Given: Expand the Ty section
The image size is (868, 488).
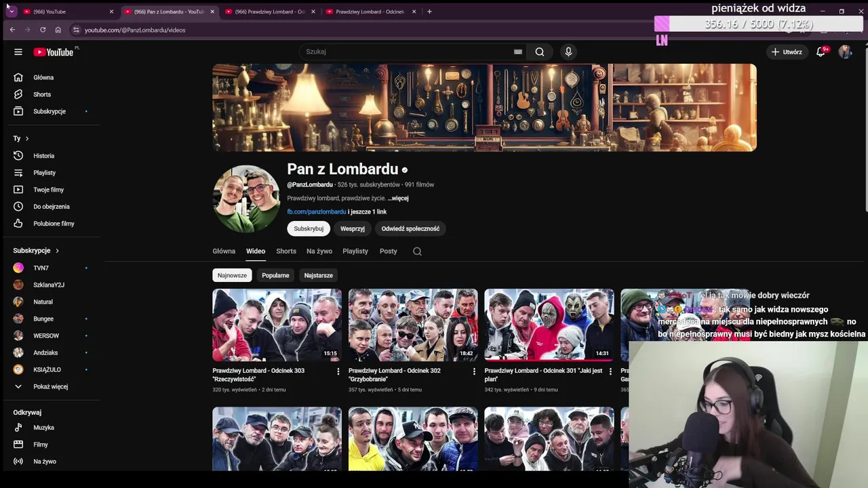Looking at the screenshot, I should tap(21, 138).
